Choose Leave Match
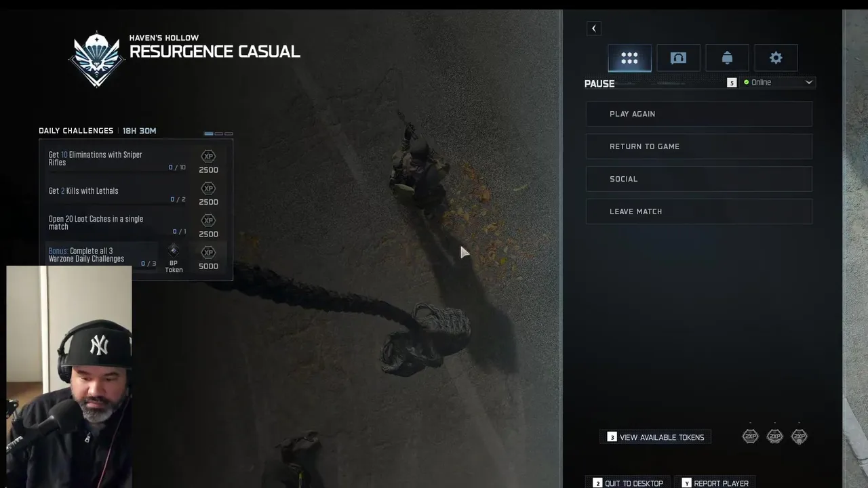Image resolution: width=868 pixels, height=488 pixels. coord(699,211)
